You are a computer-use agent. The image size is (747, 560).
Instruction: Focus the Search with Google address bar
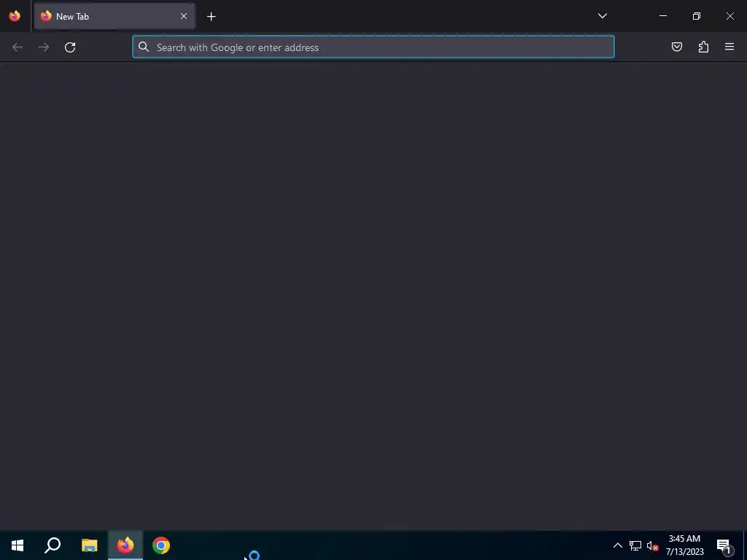tap(373, 47)
